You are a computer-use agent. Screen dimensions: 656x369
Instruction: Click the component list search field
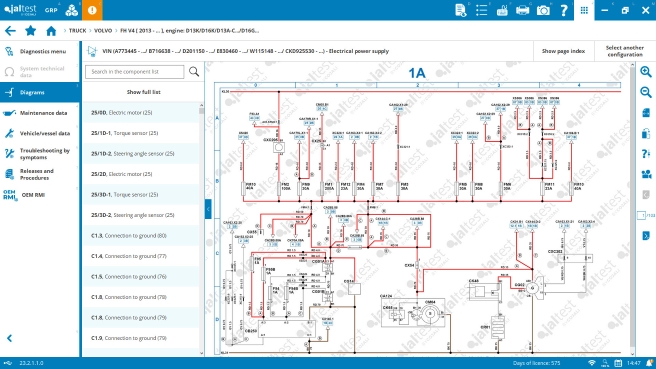coord(135,72)
